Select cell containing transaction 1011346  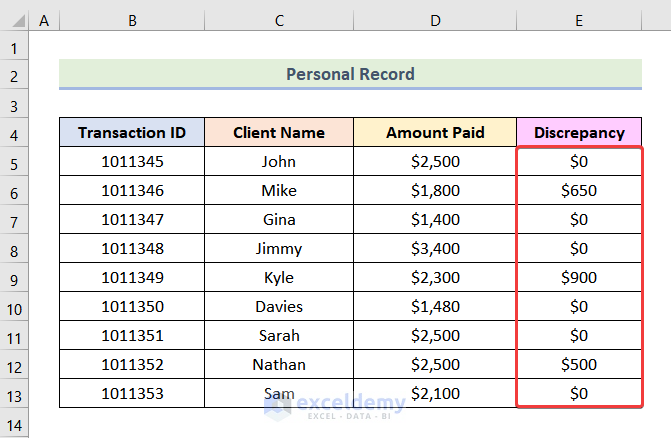click(132, 190)
